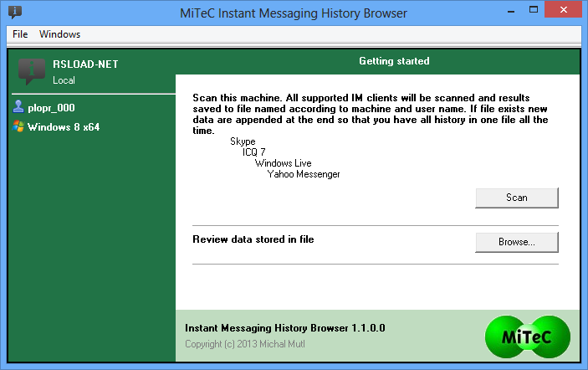The height and width of the screenshot is (370, 588).
Task: Click the MiTeC logo
Action: point(527,337)
